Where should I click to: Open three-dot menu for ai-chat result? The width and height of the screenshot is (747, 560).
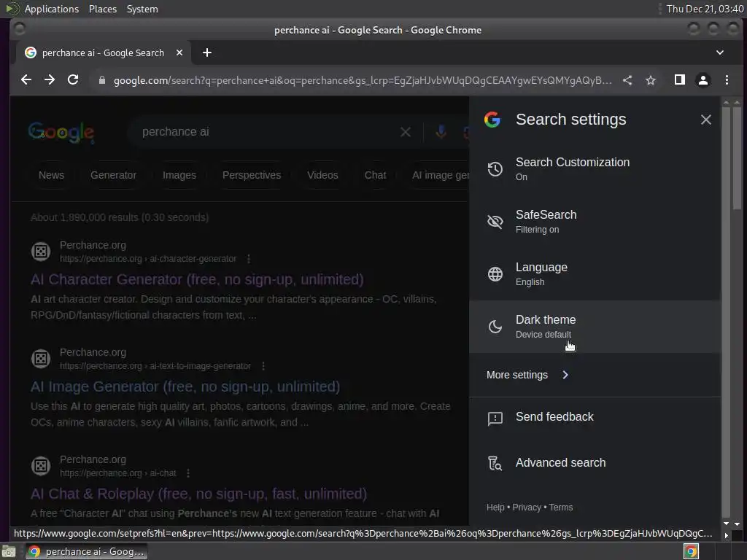coord(188,473)
